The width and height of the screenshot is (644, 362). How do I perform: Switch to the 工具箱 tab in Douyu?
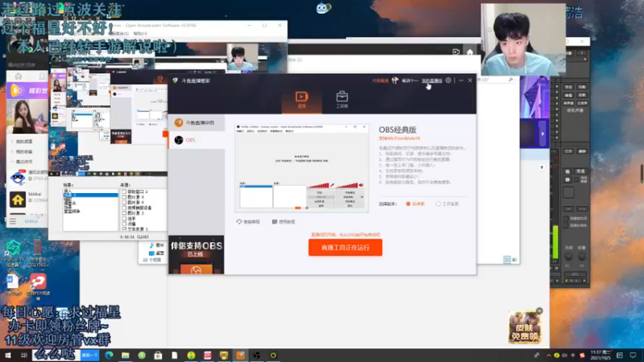(341, 100)
